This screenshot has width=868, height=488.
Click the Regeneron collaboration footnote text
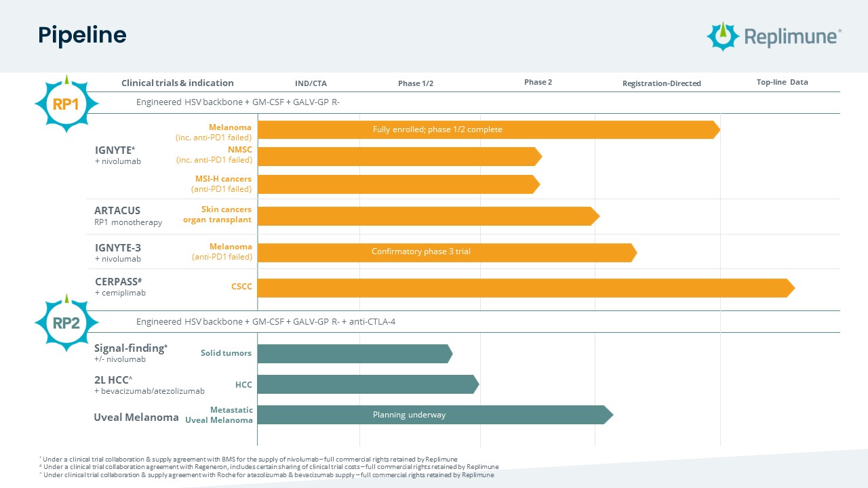click(x=270, y=467)
